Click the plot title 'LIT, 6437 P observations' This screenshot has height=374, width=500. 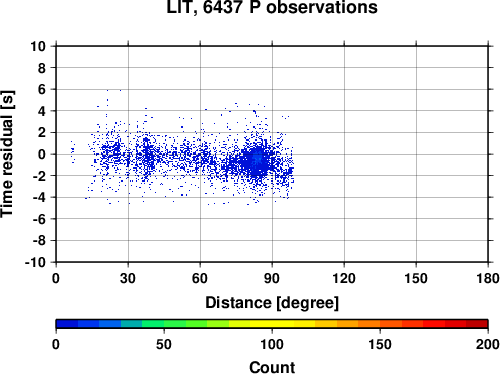(x=272, y=7)
